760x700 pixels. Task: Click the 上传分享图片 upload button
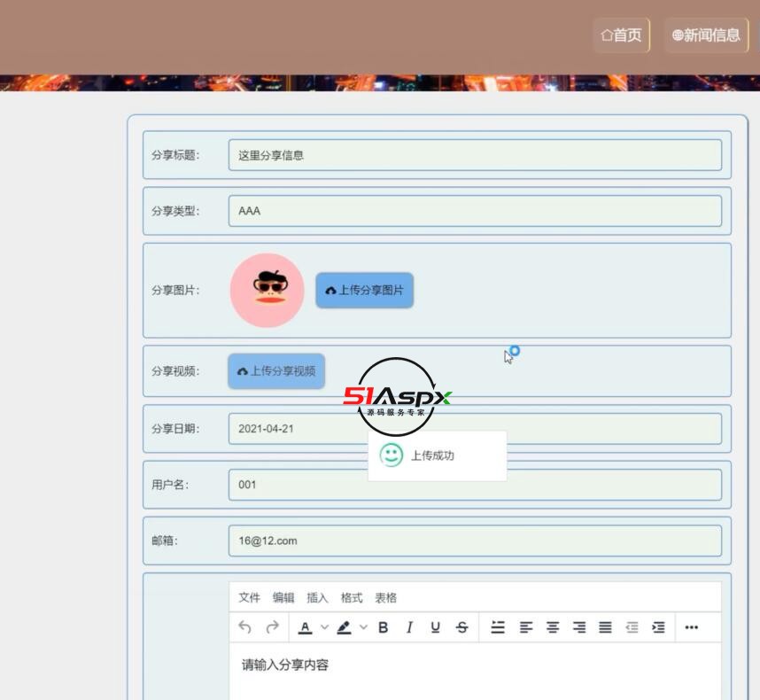pyautogui.click(x=364, y=290)
